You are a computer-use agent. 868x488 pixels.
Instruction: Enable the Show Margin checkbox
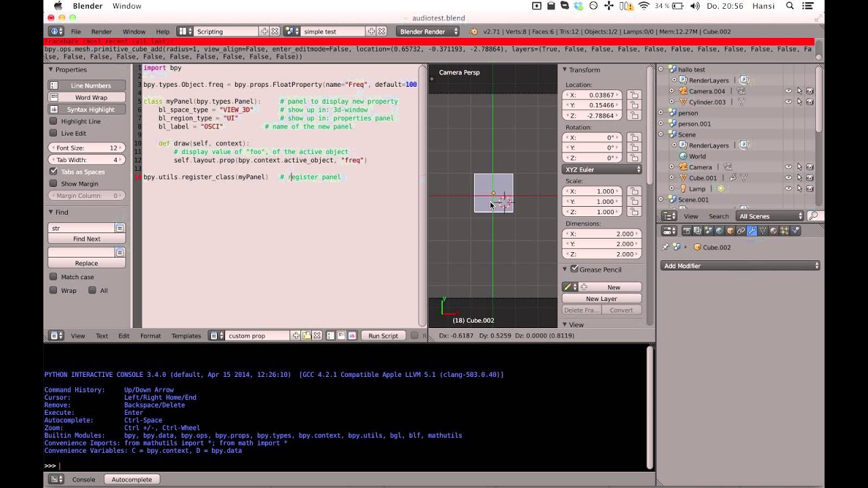point(54,184)
